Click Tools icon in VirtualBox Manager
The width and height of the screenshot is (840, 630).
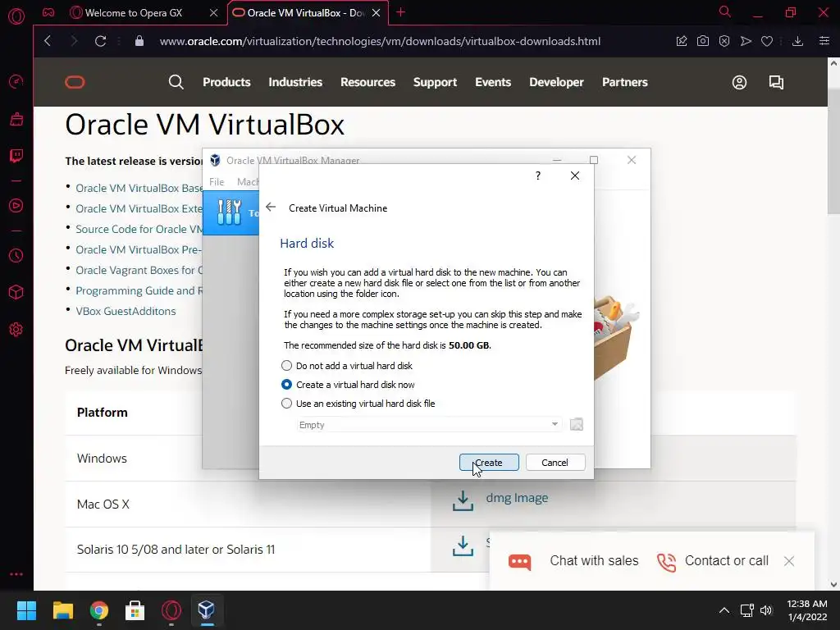[x=230, y=212]
